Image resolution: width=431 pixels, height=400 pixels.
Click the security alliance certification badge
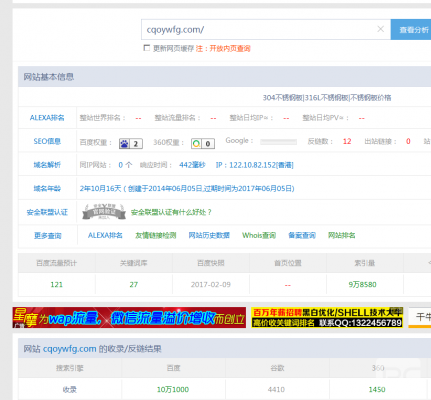104,212
